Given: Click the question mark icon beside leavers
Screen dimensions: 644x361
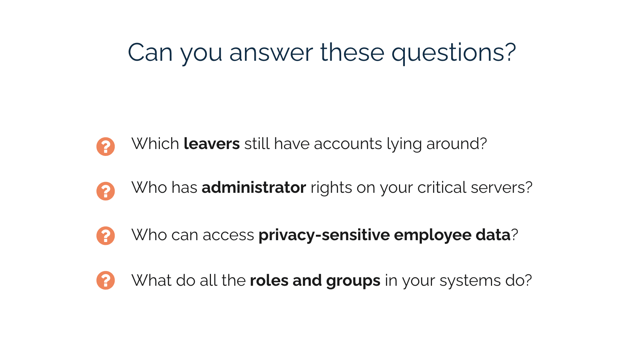Looking at the screenshot, I should (x=106, y=146).
